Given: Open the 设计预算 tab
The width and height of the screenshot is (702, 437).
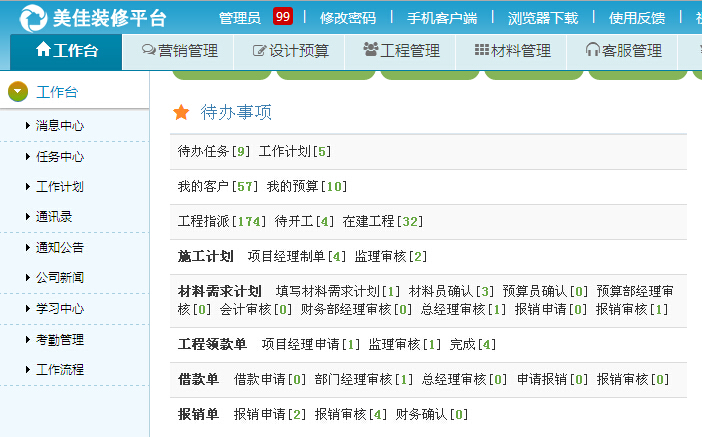Looking at the screenshot, I should (291, 50).
